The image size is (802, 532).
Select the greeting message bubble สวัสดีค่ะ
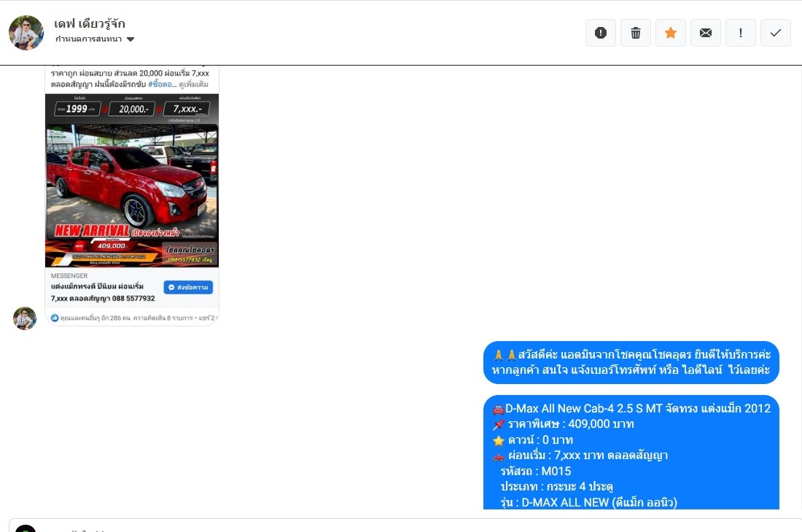631,362
